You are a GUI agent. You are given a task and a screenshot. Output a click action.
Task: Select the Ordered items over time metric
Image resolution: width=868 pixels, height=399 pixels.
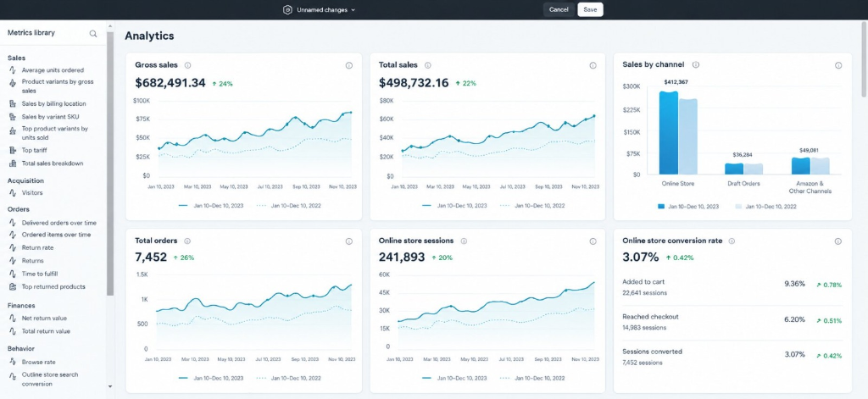pos(57,235)
